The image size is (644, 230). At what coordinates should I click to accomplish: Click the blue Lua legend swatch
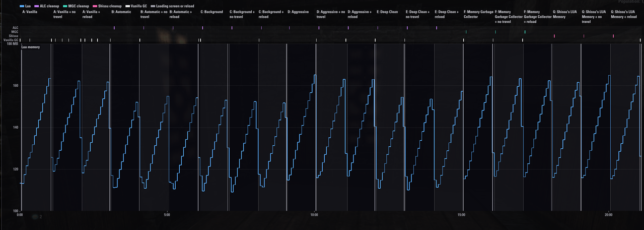tap(23, 6)
